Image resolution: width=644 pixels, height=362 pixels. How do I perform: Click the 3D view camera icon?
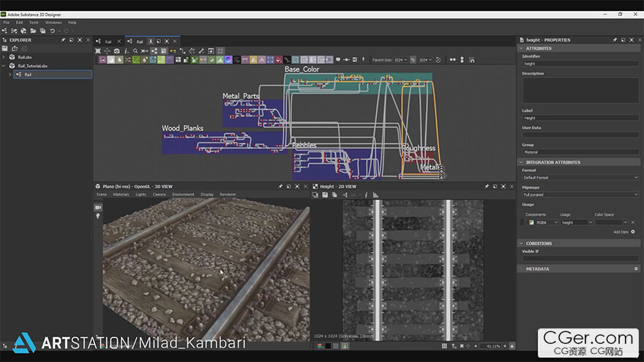(x=98, y=207)
